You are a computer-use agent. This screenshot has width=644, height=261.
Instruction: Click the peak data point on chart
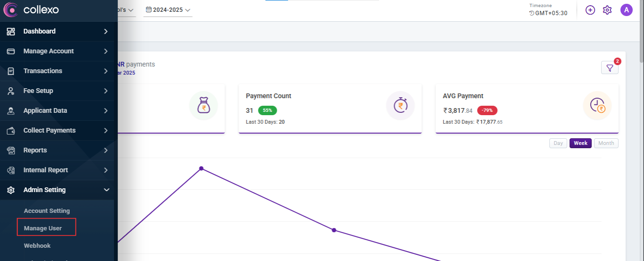tap(201, 168)
